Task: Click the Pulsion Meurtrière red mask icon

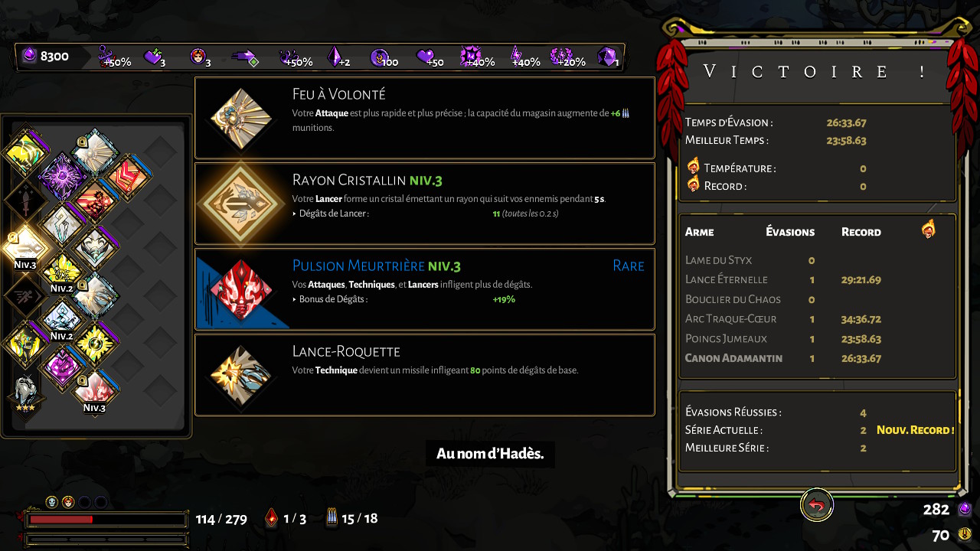Action: (242, 289)
